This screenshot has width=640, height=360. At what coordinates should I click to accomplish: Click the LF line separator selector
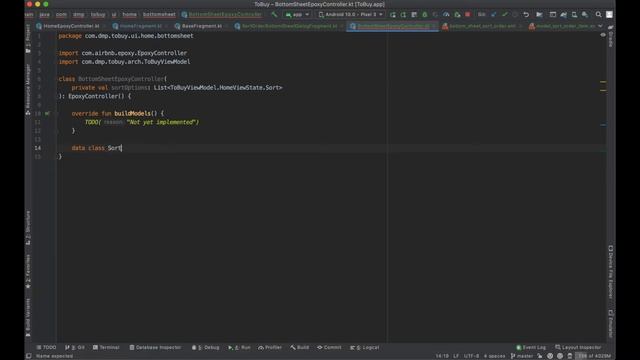(x=456, y=356)
